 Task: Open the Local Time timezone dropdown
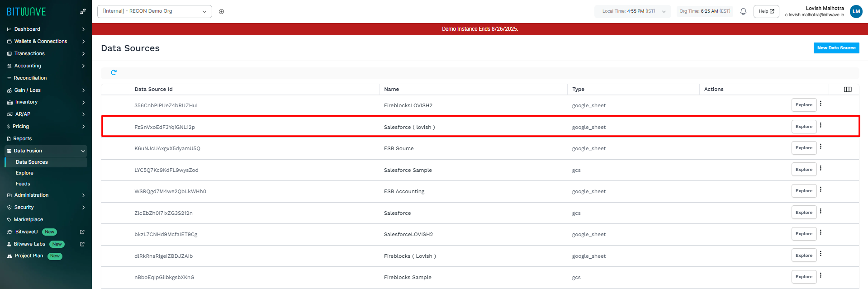(x=632, y=11)
